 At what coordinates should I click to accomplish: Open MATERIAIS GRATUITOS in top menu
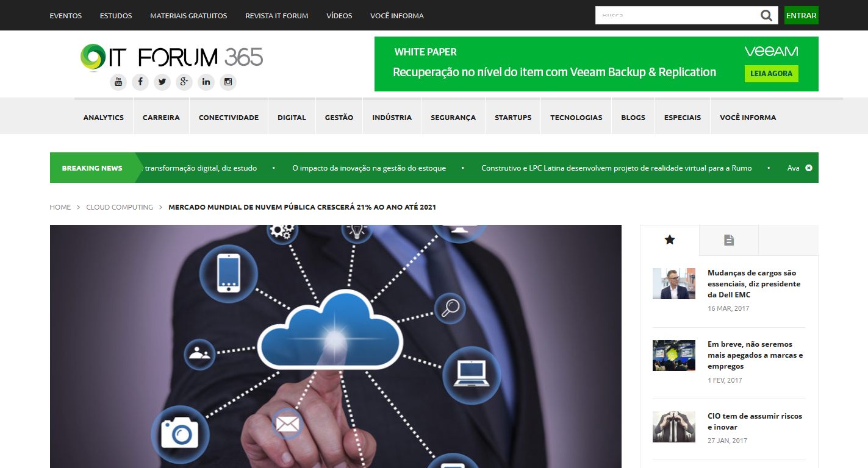pos(188,16)
